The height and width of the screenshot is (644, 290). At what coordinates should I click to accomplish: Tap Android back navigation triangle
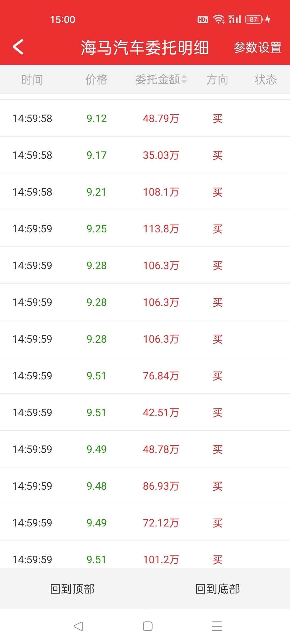click(x=78, y=626)
